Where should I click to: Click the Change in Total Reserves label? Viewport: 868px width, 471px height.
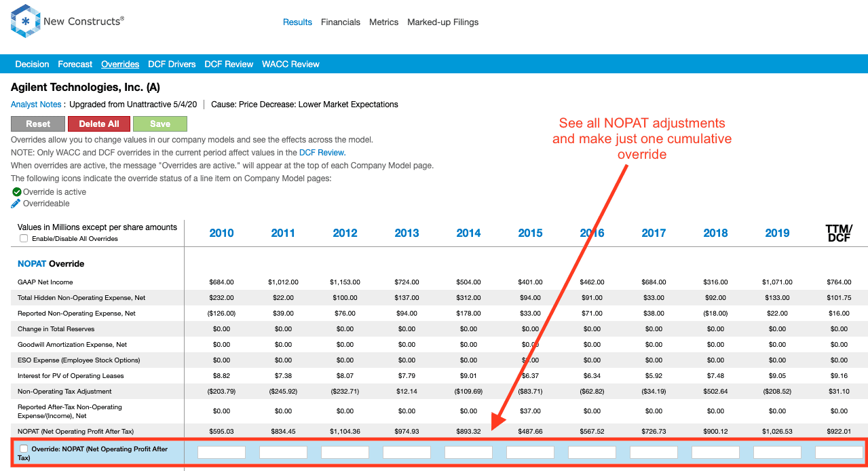56,329
